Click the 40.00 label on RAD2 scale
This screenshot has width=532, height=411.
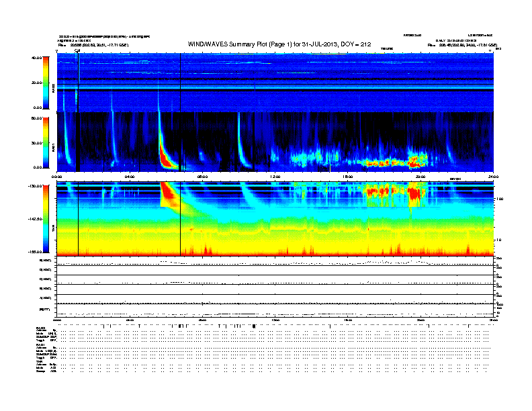[x=36, y=58]
